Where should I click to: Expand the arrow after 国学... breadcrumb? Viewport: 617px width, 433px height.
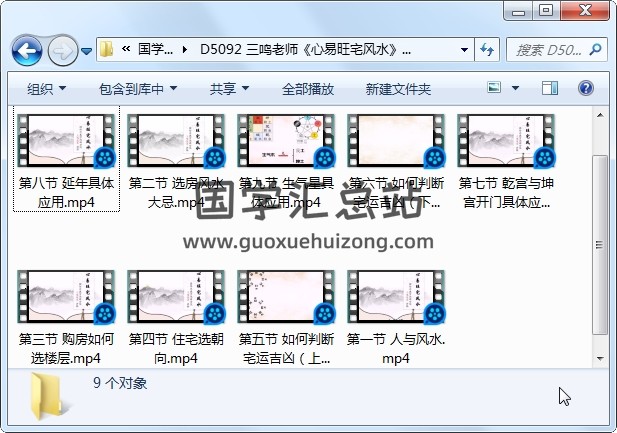[185, 50]
